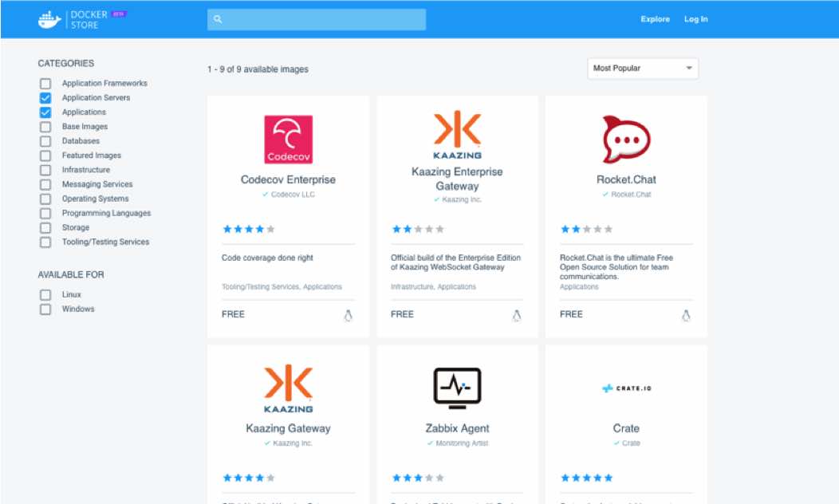Viewport: 839px width, 504px height.
Task: Click the Rocket.Chat publisher name
Action: [x=631, y=195]
